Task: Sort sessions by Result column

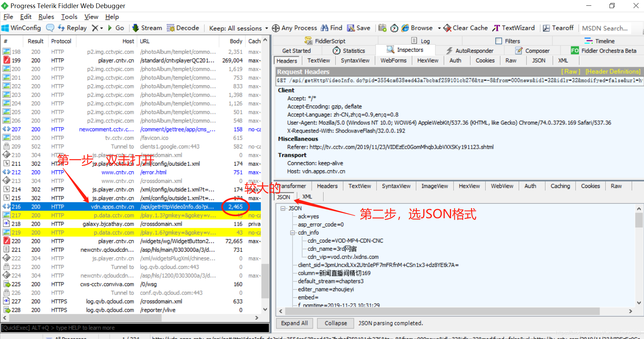Action: tap(36, 41)
